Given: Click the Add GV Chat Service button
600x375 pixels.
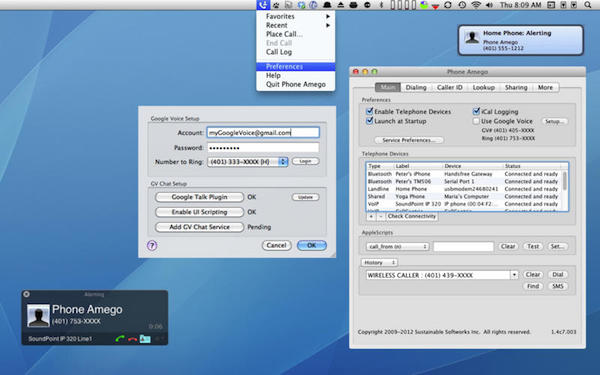Looking at the screenshot, I should [x=199, y=227].
